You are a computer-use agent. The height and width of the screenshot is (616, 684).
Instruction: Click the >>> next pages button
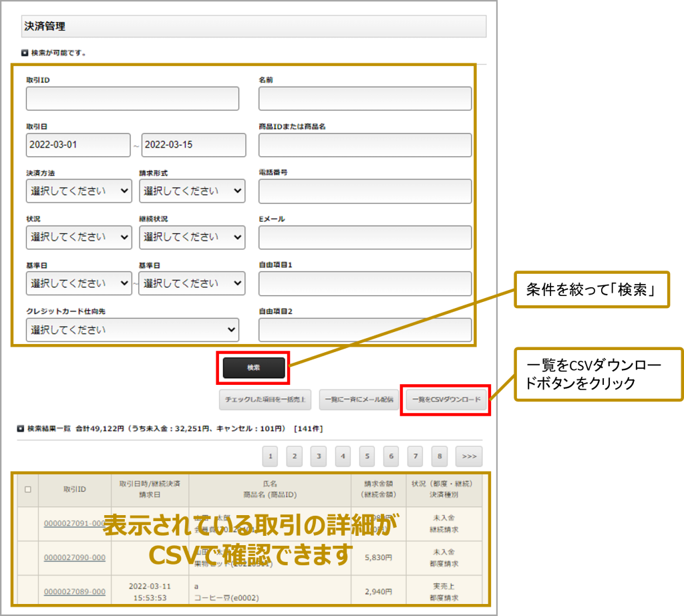(469, 456)
